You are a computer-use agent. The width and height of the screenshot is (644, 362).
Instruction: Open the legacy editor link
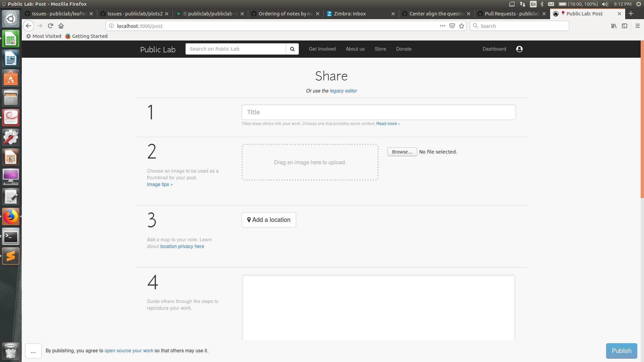click(x=343, y=91)
